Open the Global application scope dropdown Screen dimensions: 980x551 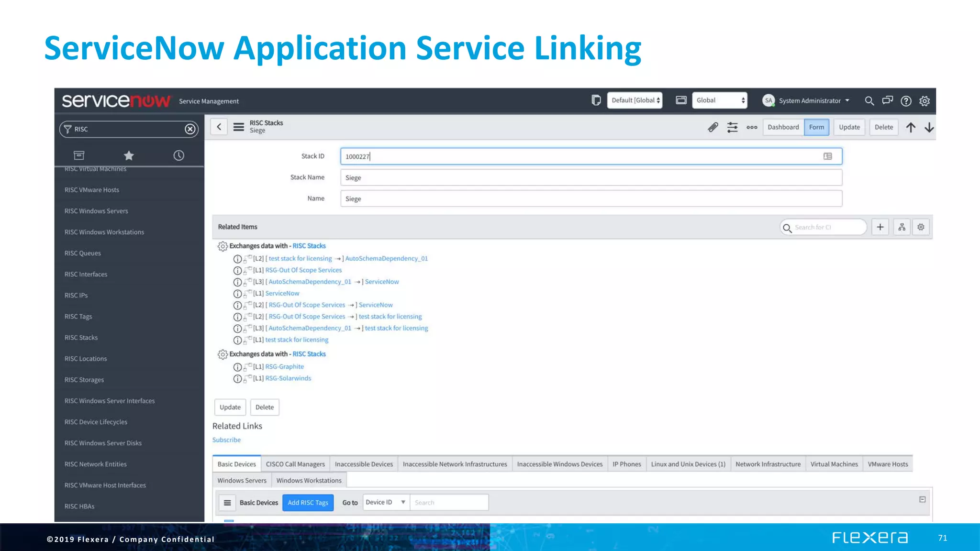click(x=719, y=100)
